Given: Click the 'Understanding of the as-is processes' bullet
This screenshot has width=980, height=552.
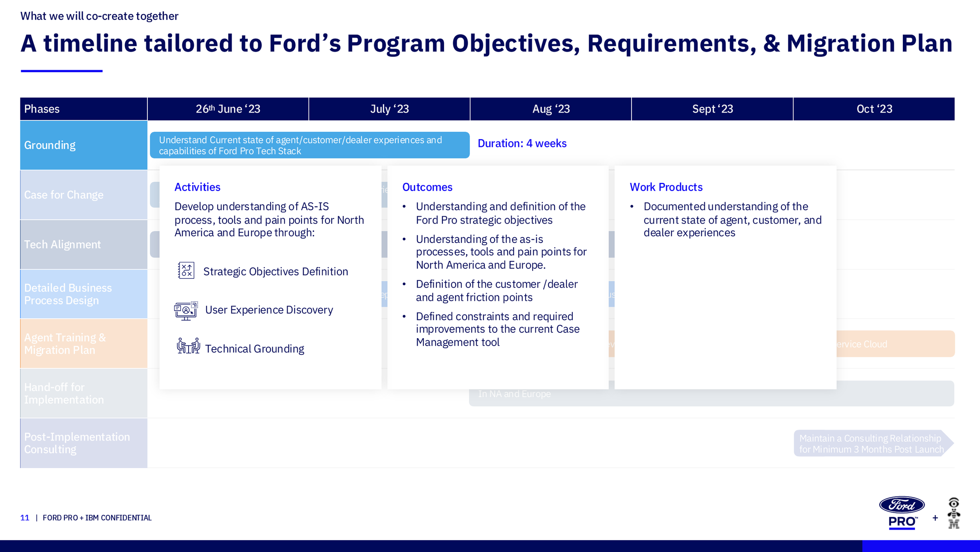Looking at the screenshot, I should tap(501, 252).
